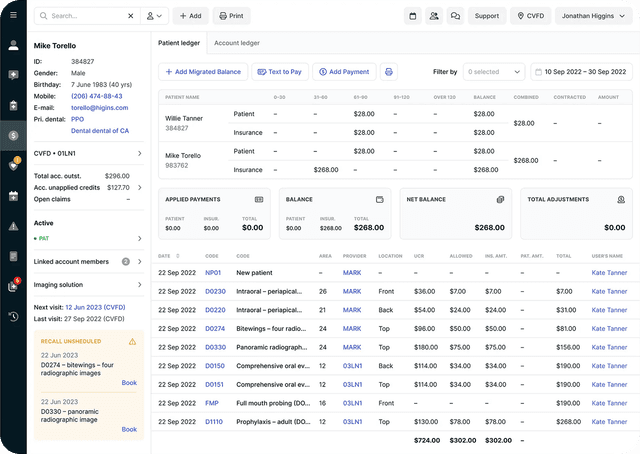Clear the search field with X icon
Image resolution: width=640 pixels, height=454 pixels.
pyautogui.click(x=131, y=16)
